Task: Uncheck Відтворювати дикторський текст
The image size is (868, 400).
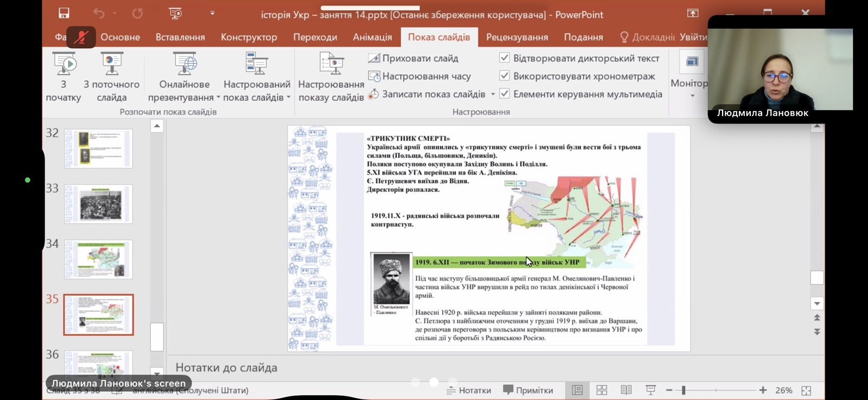Action: tap(505, 58)
